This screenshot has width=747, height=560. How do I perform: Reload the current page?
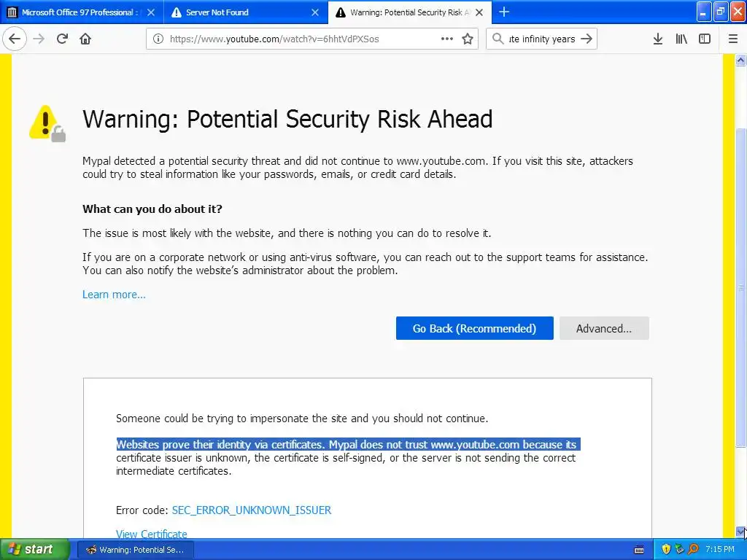[x=62, y=39]
